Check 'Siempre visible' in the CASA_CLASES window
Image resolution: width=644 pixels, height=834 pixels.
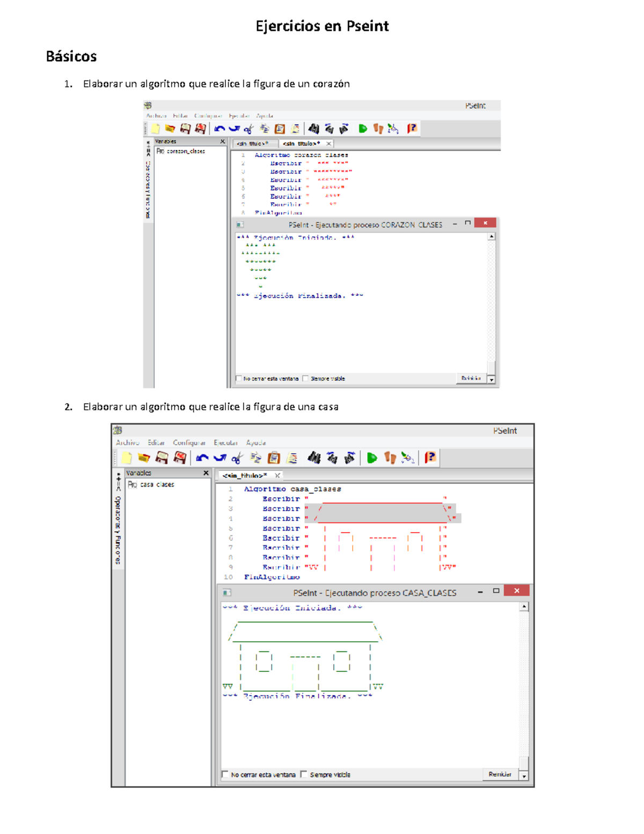pos(304,774)
